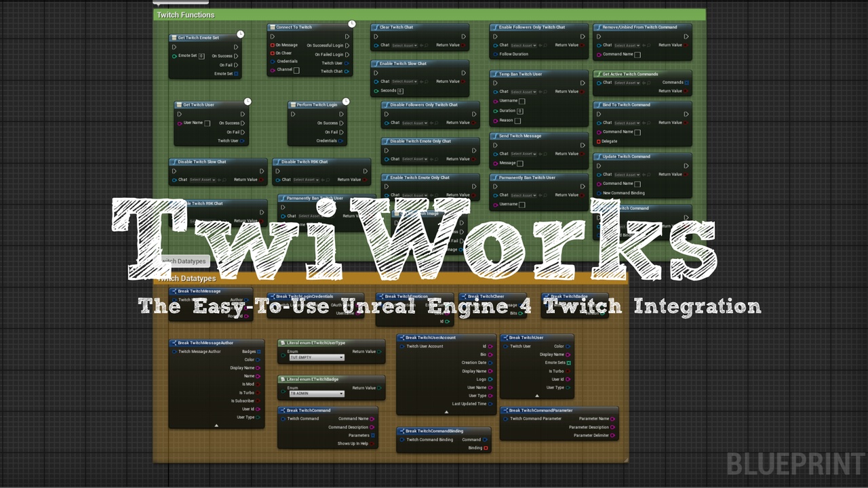Click Command Name box on Remove/Unbind From Twitch Command

637,54
